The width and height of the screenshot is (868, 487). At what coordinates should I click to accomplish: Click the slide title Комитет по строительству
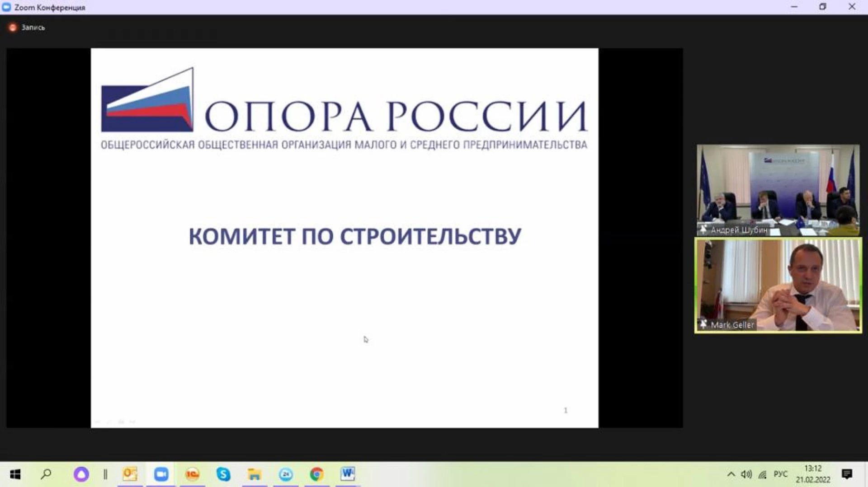click(x=355, y=236)
